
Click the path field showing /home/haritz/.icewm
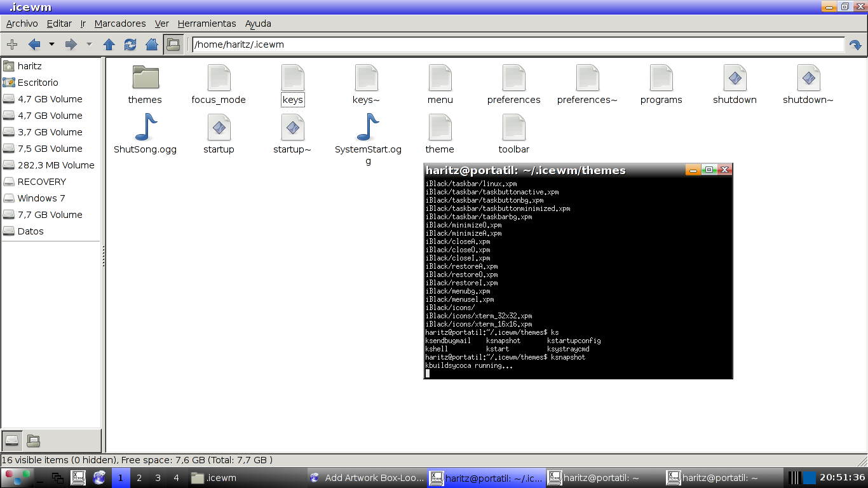click(x=519, y=44)
